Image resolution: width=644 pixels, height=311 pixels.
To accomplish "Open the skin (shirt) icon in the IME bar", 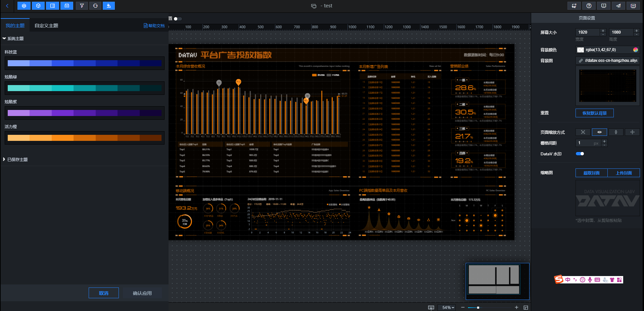I will pyautogui.click(x=612, y=280).
